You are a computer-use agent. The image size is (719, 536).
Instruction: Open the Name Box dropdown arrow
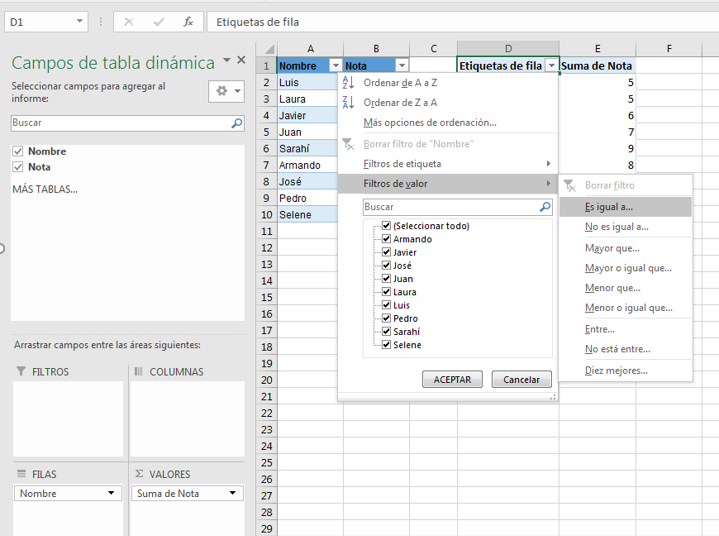[80, 22]
